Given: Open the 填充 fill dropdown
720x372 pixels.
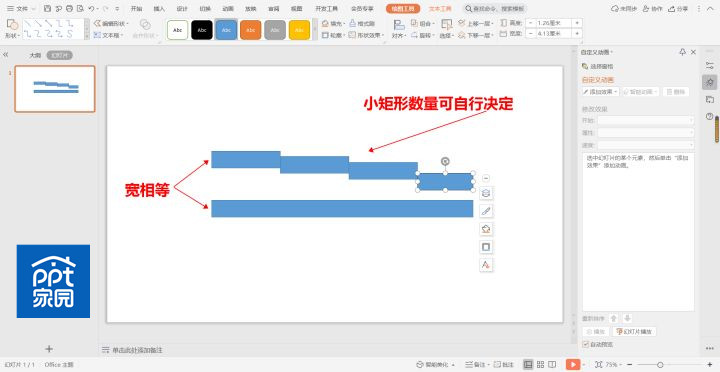Looking at the screenshot, I should [333, 23].
